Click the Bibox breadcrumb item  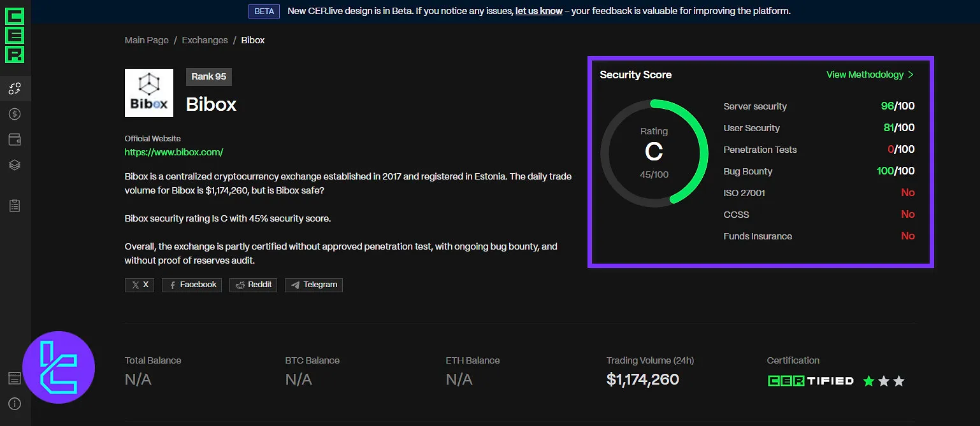pos(253,40)
